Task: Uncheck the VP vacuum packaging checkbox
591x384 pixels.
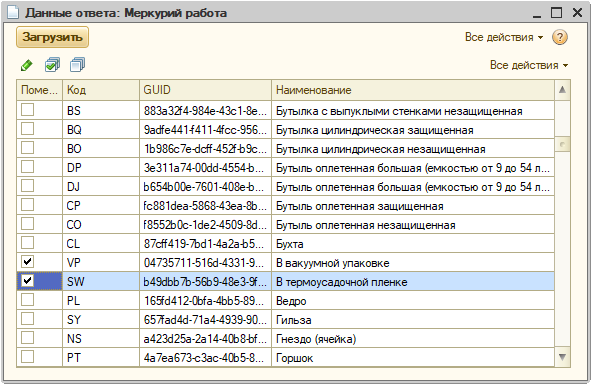Action: click(28, 262)
